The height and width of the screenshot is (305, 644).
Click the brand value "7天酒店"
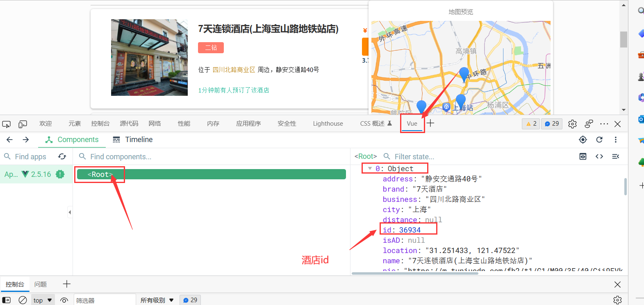[x=430, y=189]
